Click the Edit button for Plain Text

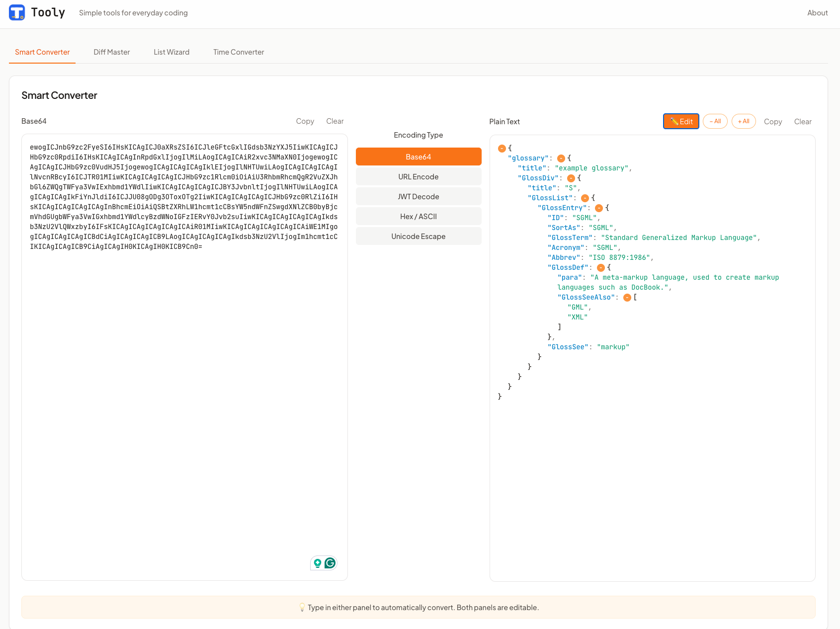(x=681, y=121)
